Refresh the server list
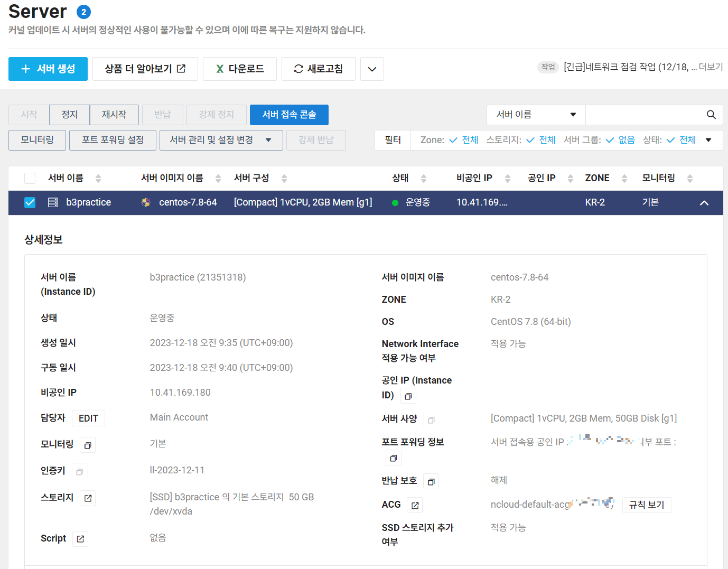The height and width of the screenshot is (569, 728). [x=319, y=69]
